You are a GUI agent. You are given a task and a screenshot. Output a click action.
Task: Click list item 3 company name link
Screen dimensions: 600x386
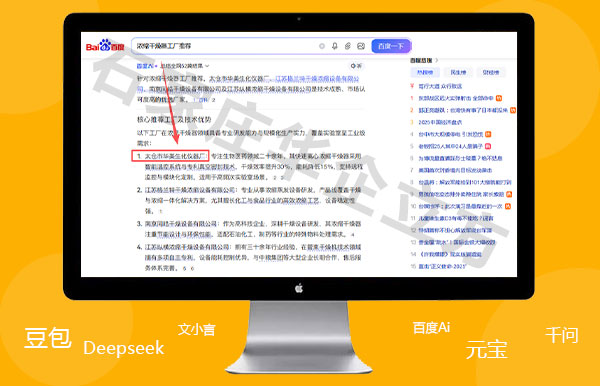pos(181,223)
